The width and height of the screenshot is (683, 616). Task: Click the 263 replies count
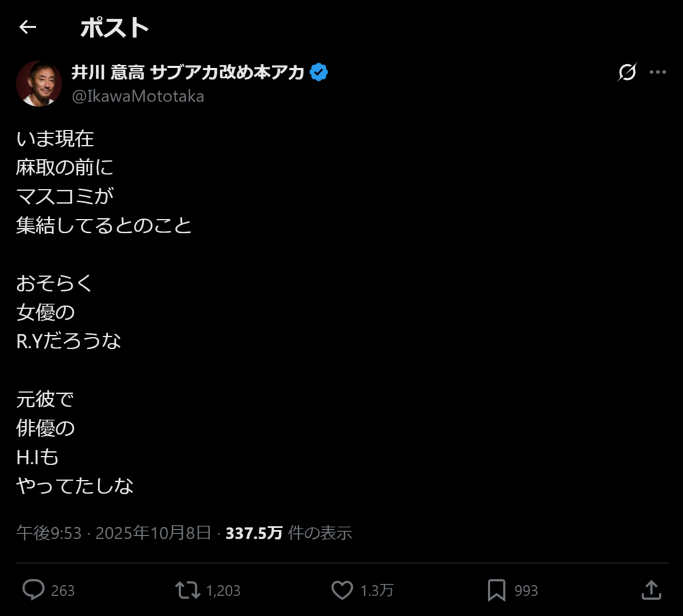pos(63,591)
